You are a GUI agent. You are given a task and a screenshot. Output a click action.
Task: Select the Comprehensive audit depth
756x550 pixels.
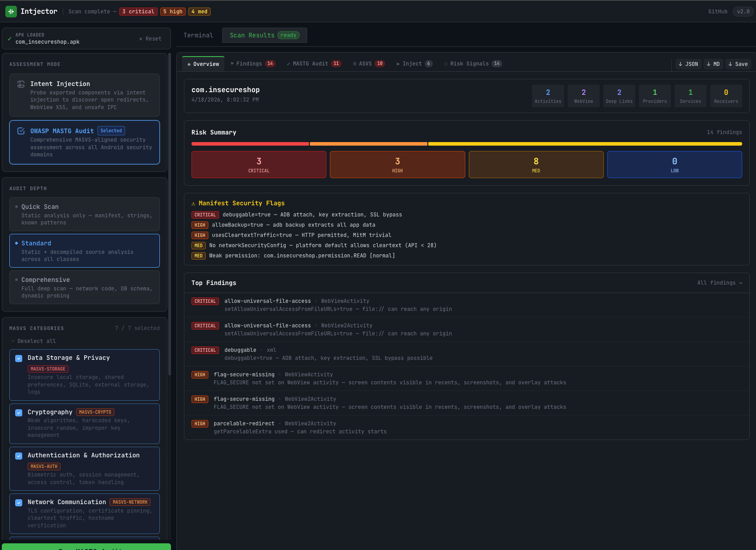pyautogui.click(x=84, y=287)
